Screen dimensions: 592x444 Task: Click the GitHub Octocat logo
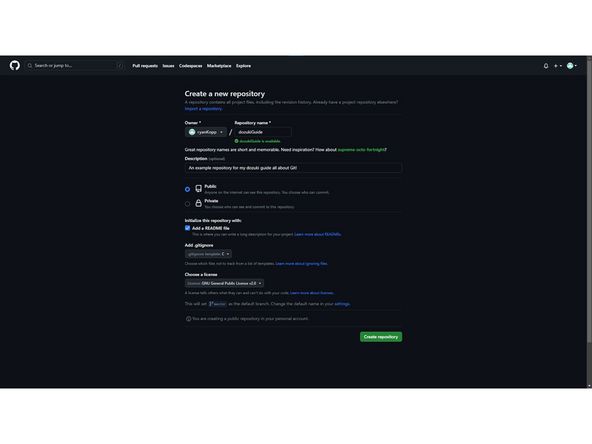pos(15,66)
